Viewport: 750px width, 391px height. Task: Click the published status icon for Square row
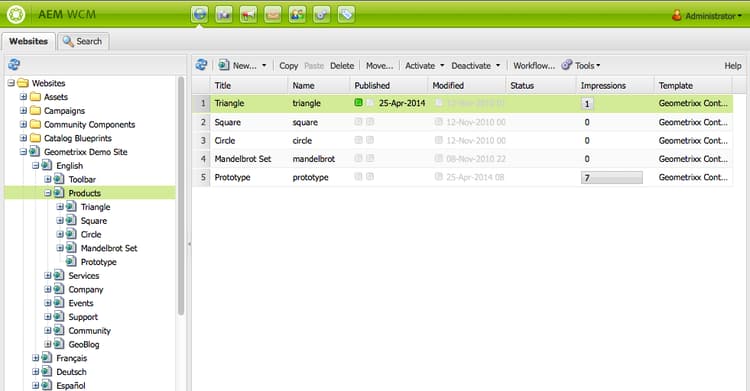click(x=358, y=122)
